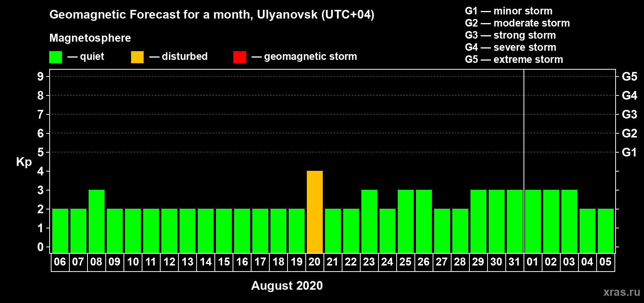This screenshot has width=644, height=303.
Task: Click the date label '27'
Action: pyautogui.click(x=442, y=262)
